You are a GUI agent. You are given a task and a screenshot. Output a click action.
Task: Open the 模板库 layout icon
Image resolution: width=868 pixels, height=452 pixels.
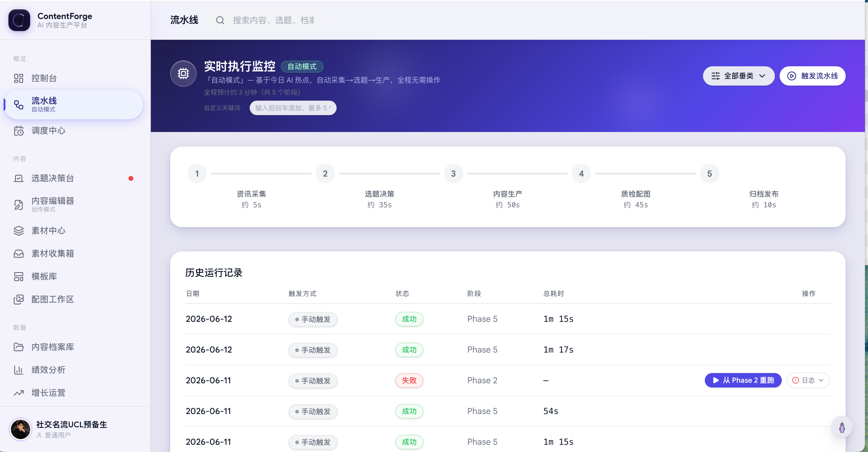click(x=18, y=276)
